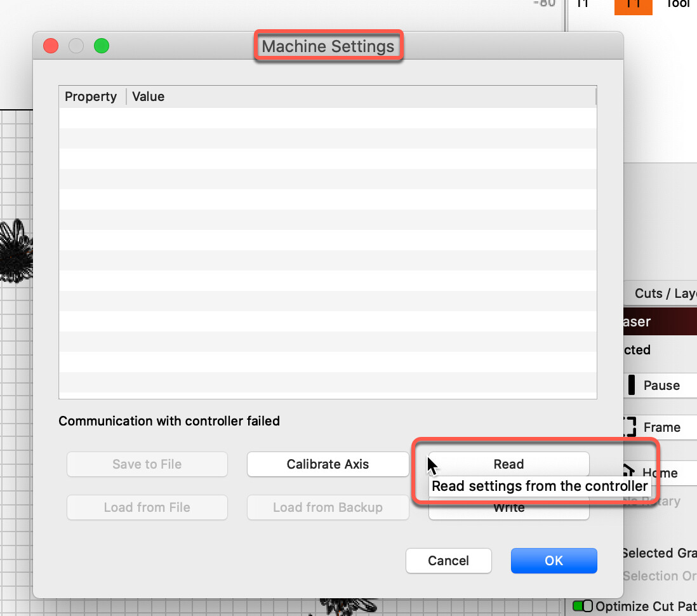Open Calibrate Axis
Viewport: 697px width, 616px height.
tap(328, 464)
